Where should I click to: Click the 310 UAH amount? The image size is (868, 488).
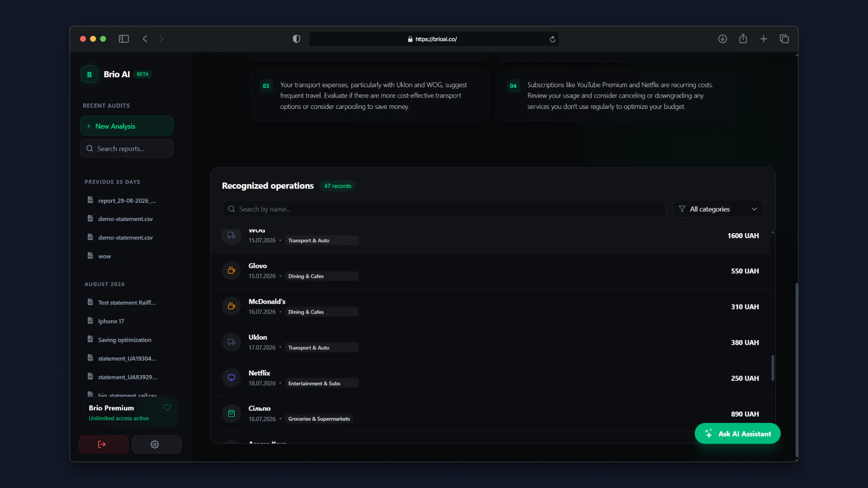[745, 307]
